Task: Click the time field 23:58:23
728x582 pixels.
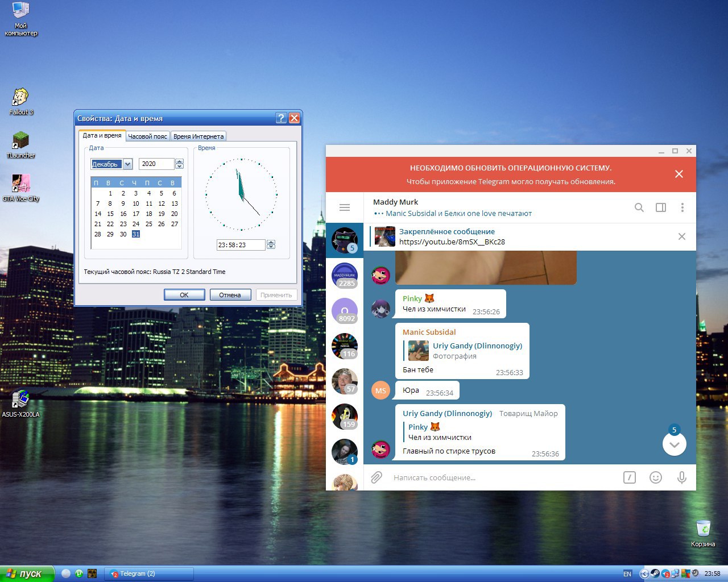Action: (x=241, y=245)
